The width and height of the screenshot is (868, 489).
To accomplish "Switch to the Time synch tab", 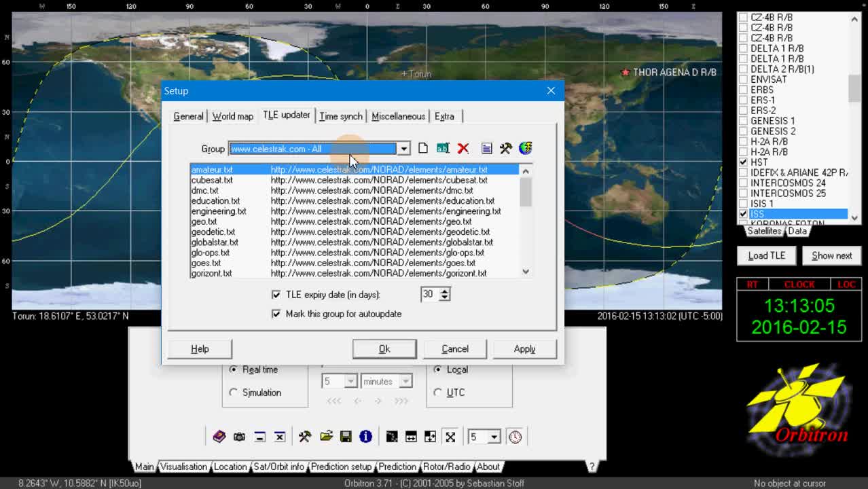I will click(341, 116).
